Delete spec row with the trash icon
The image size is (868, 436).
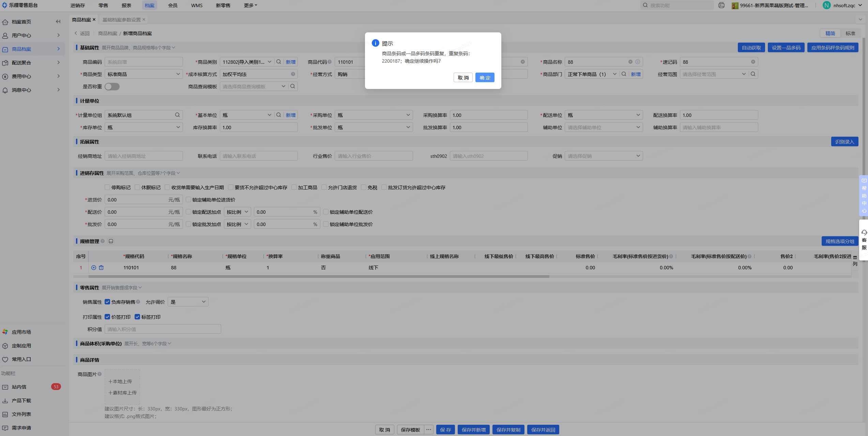(x=101, y=268)
